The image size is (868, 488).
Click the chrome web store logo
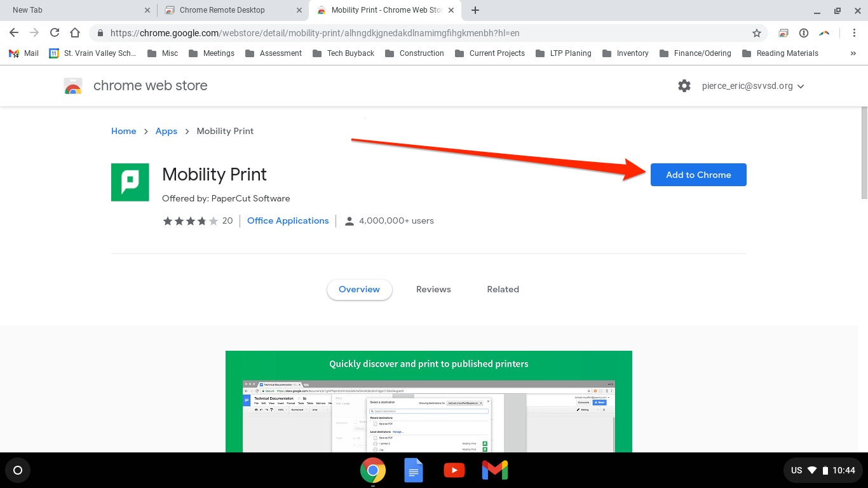[73, 86]
